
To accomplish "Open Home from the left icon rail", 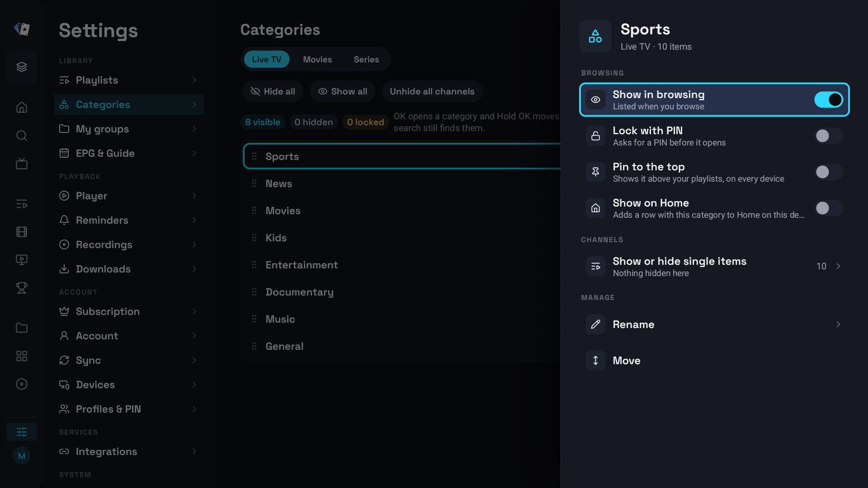I will pos(22,107).
